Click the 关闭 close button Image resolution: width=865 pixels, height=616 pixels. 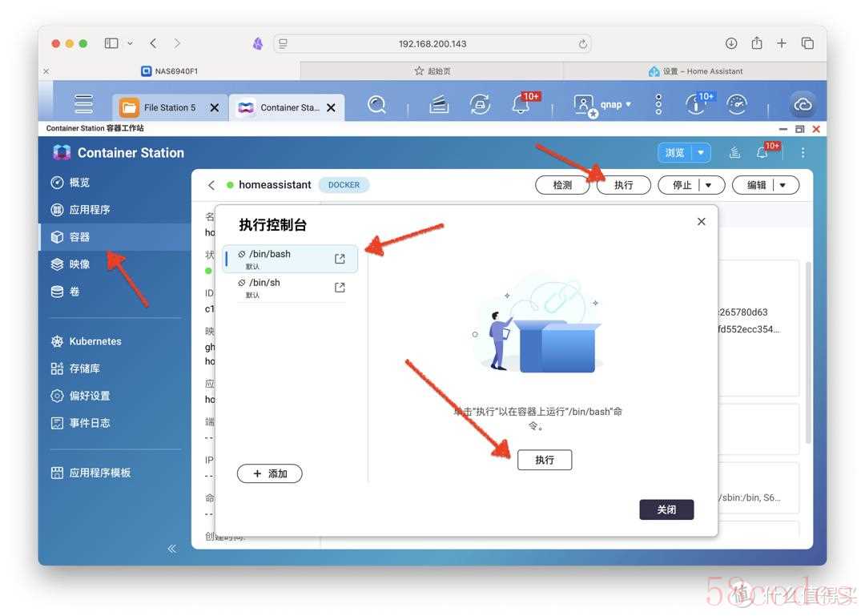pos(666,509)
